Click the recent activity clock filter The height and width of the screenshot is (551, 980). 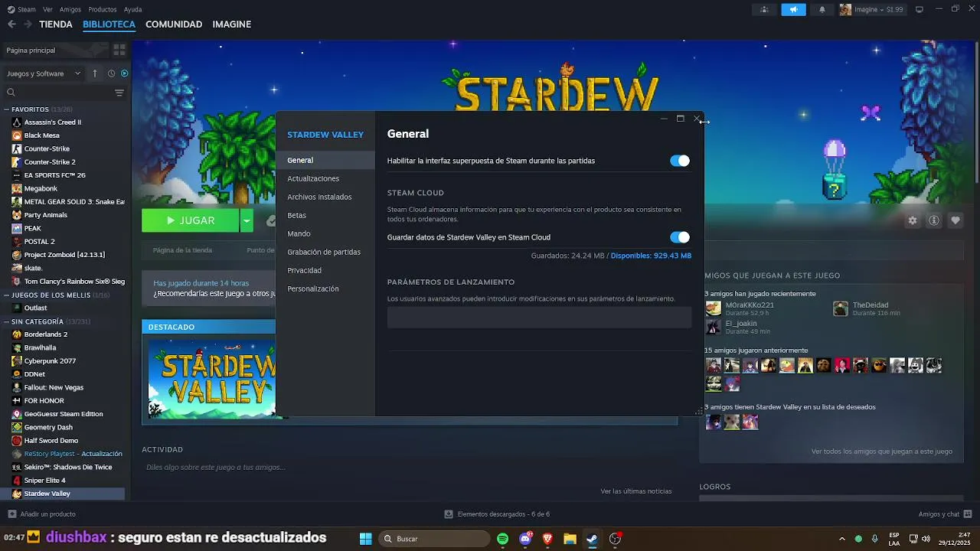pos(111,73)
